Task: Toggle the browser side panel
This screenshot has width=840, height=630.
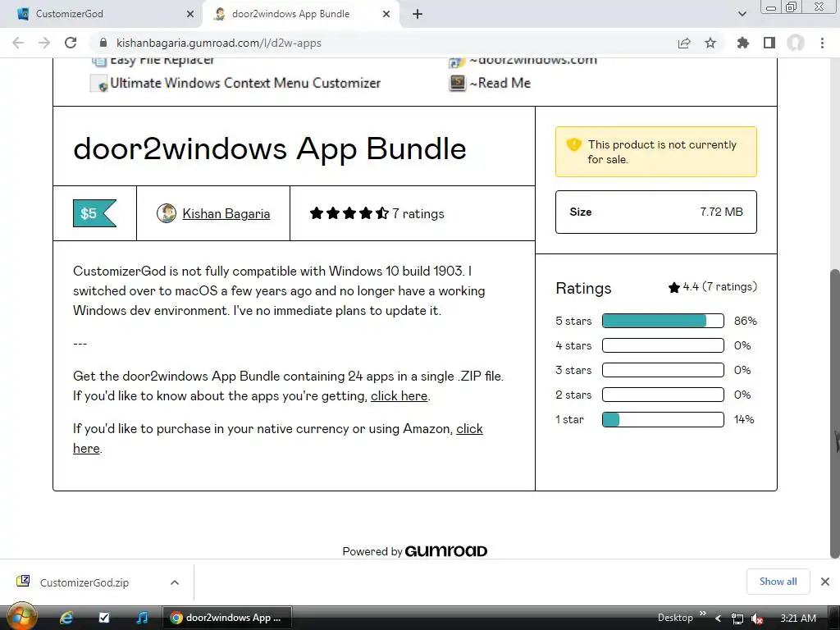Action: tap(769, 43)
